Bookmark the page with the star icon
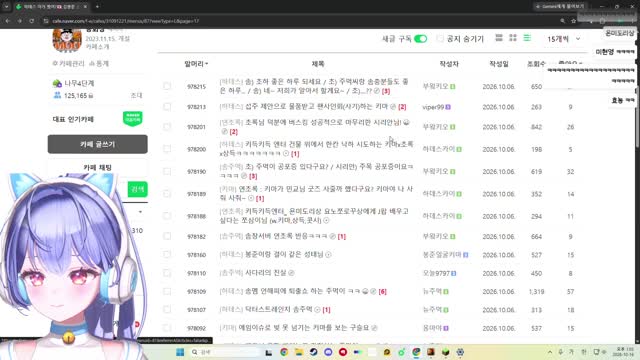 pyautogui.click(x=573, y=21)
